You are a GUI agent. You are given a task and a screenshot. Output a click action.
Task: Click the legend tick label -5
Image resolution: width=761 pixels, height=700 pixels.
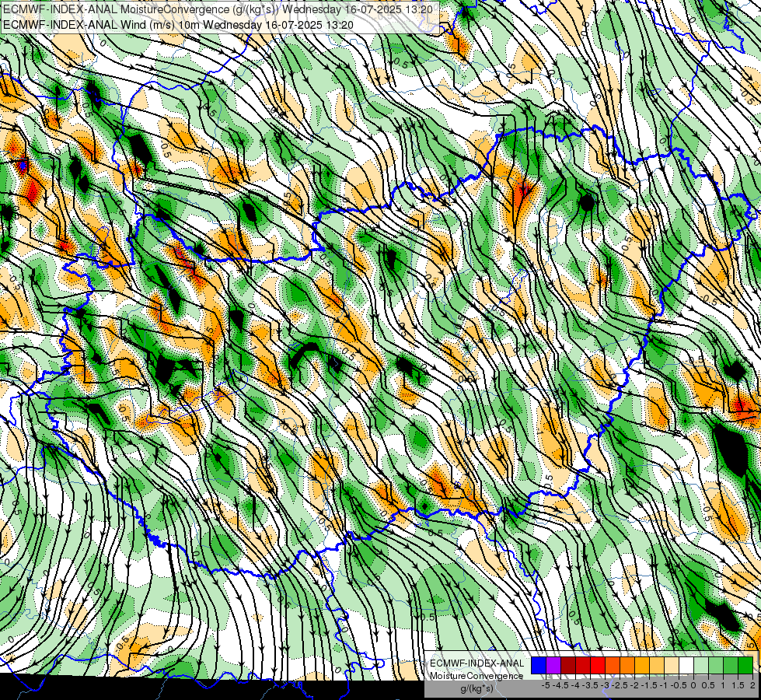tap(546, 685)
